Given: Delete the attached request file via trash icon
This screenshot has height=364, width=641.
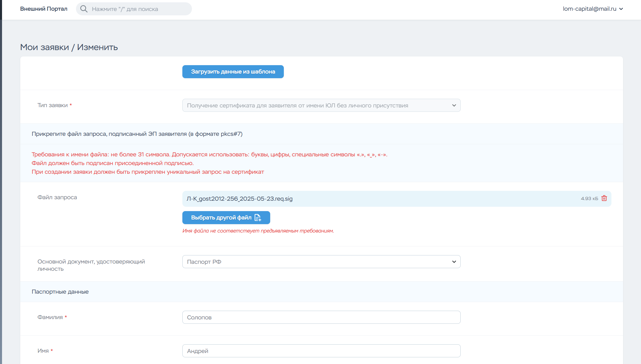Looking at the screenshot, I should (604, 198).
